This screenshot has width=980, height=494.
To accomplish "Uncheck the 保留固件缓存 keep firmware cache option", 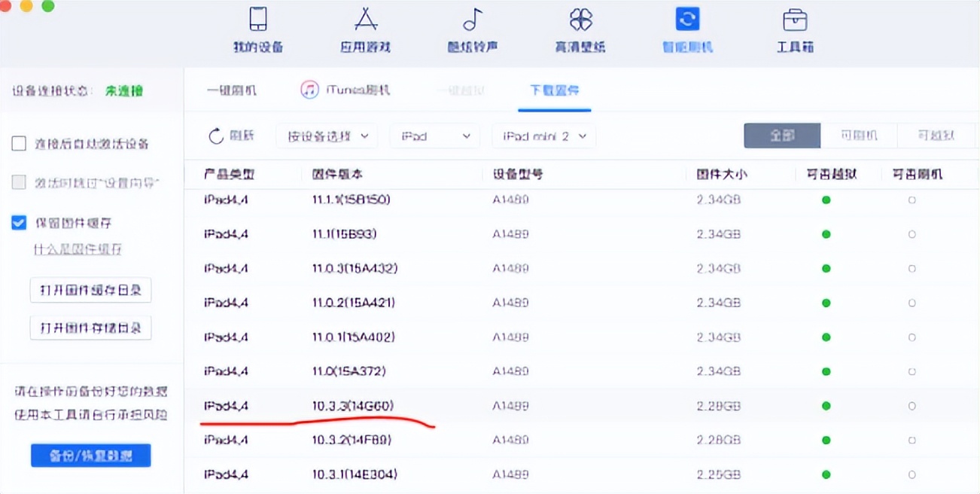I will [18, 221].
